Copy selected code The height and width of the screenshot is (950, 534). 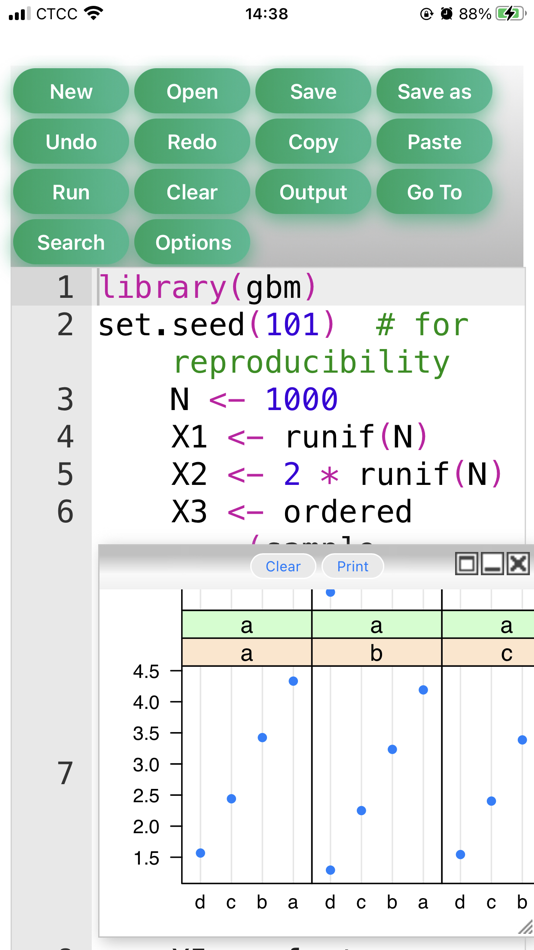click(313, 142)
